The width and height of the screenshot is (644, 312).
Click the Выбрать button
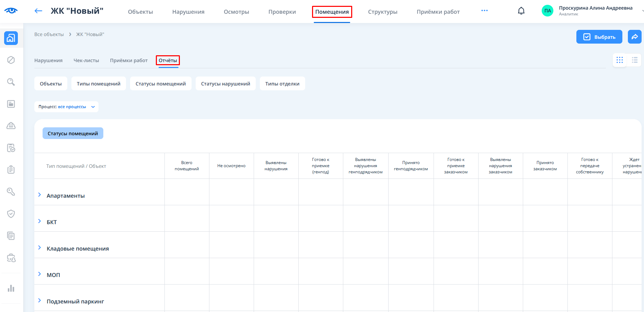[599, 37]
